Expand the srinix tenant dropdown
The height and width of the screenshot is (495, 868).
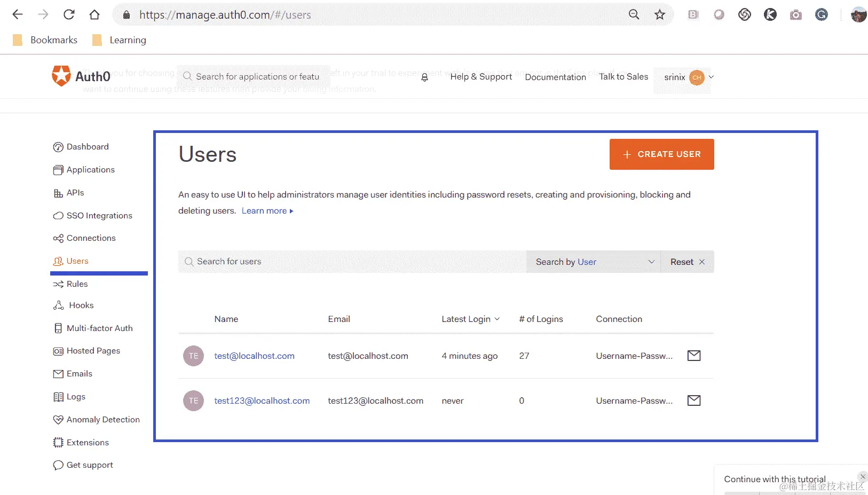(x=711, y=77)
